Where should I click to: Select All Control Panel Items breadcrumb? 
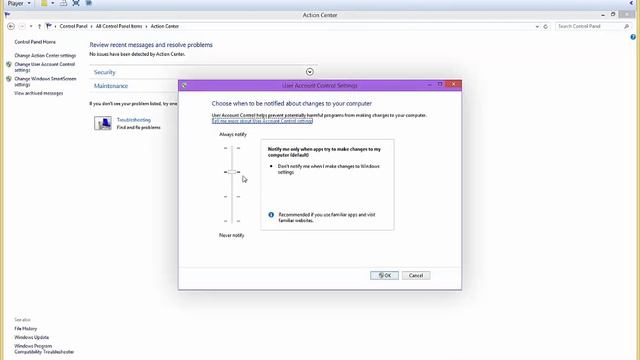tap(119, 26)
